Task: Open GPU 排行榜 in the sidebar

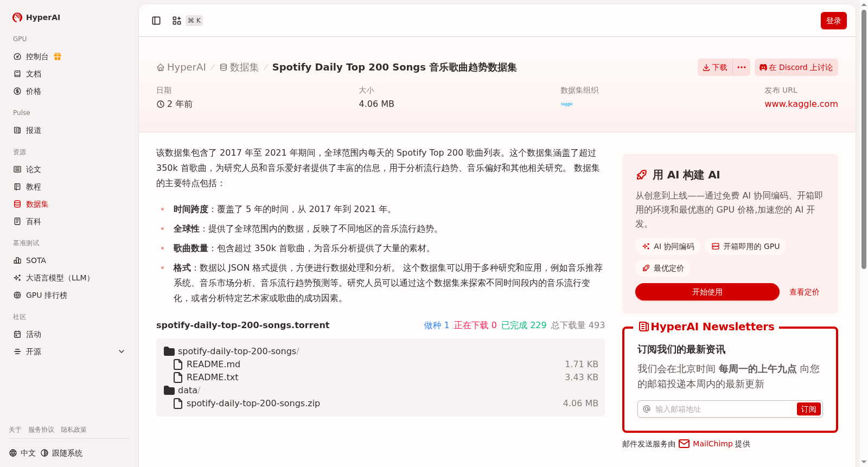Action: point(47,295)
